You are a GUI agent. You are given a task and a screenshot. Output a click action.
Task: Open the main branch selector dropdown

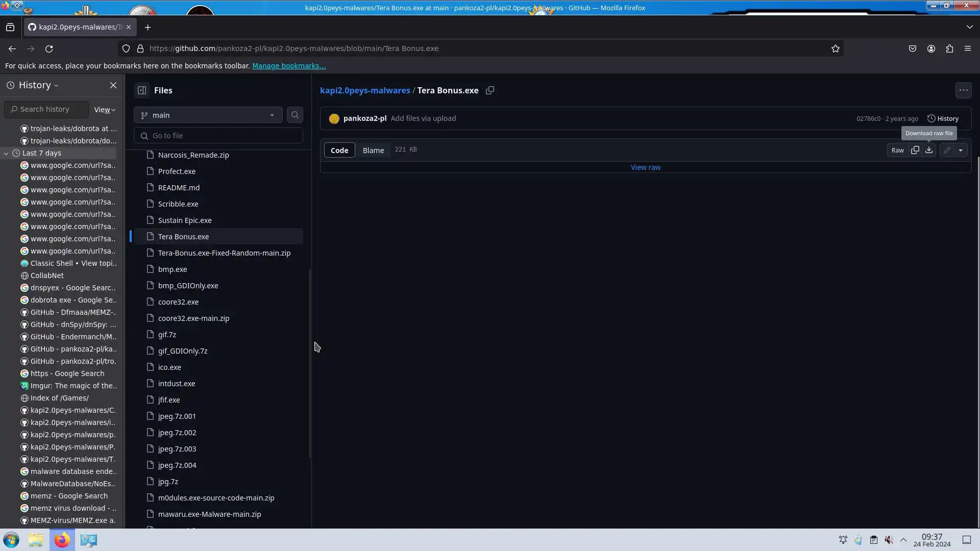pos(208,115)
